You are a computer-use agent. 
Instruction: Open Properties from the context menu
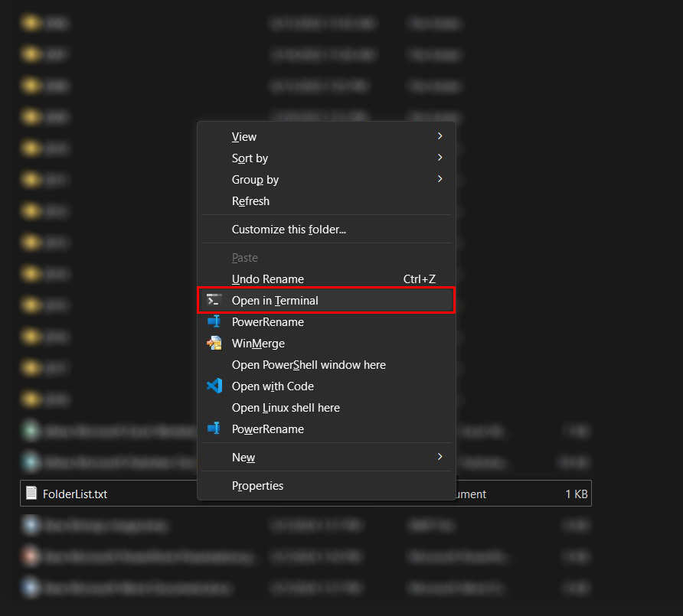point(257,486)
